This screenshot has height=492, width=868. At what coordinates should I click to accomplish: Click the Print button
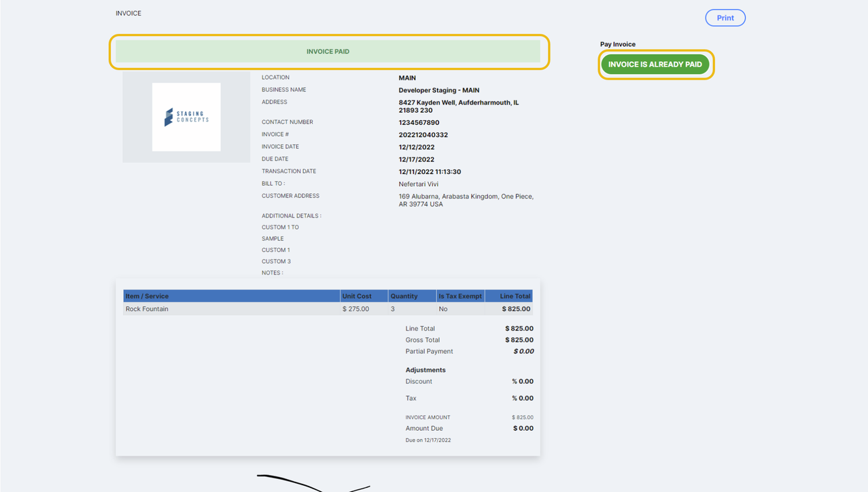point(725,18)
